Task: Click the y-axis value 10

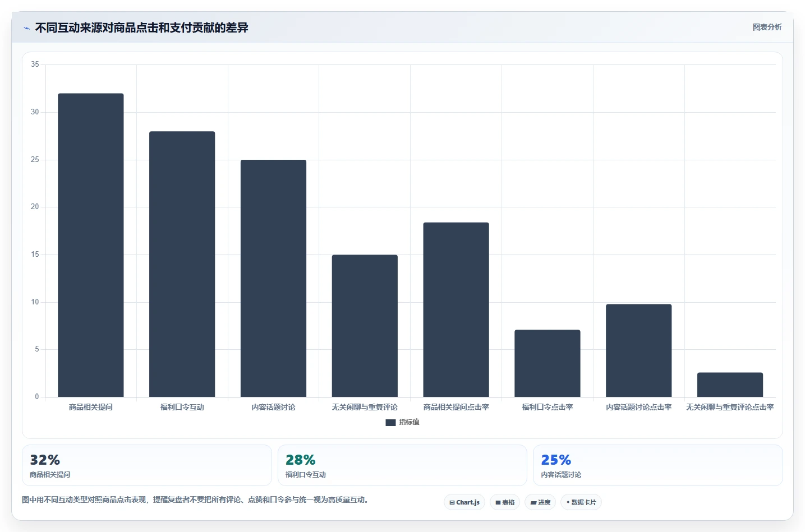Action: coord(35,302)
